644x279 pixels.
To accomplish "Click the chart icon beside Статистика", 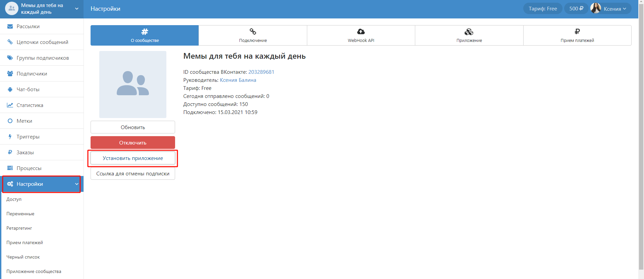I will click(10, 105).
